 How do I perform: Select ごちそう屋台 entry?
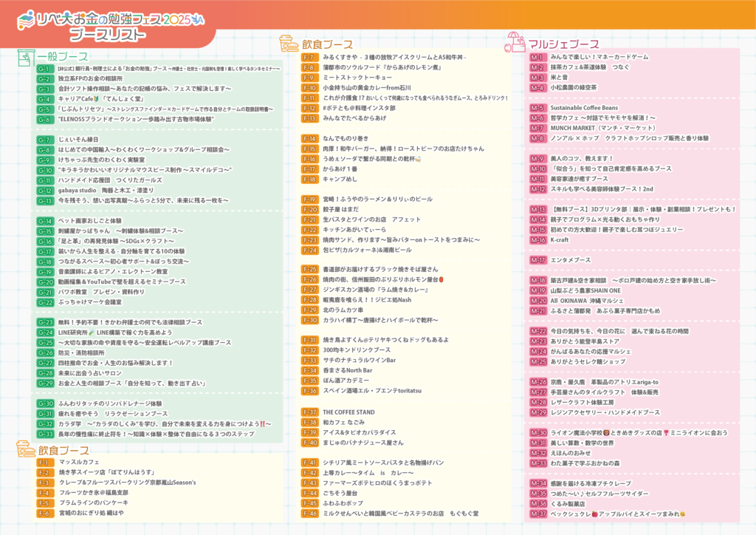329,493
